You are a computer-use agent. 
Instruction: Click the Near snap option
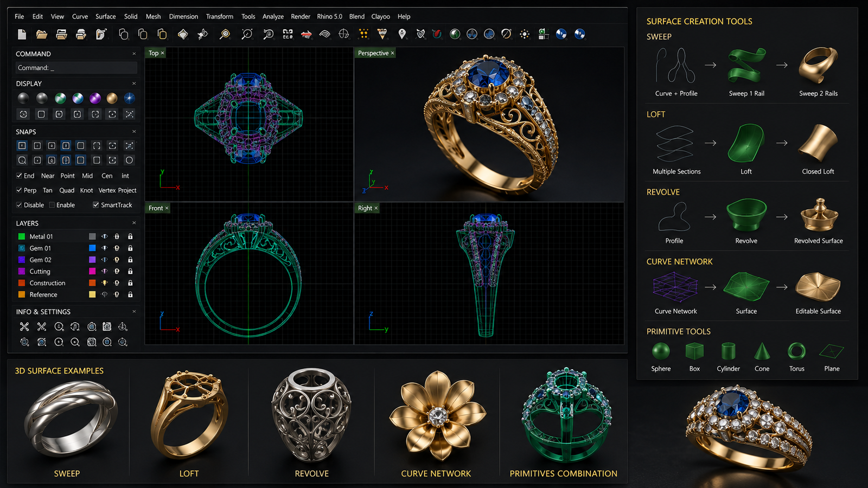48,176
